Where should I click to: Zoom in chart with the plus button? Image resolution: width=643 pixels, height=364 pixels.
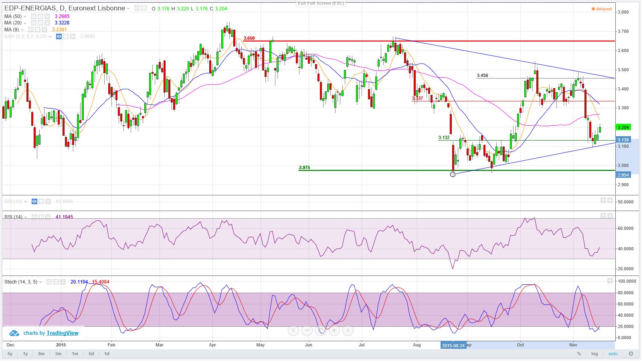click(334, 331)
